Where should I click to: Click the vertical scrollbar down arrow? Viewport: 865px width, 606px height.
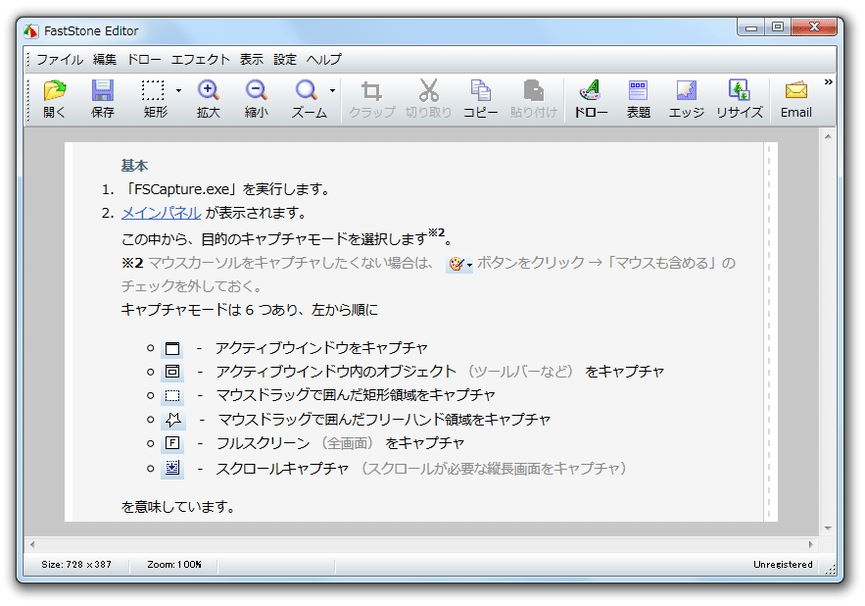point(827,528)
